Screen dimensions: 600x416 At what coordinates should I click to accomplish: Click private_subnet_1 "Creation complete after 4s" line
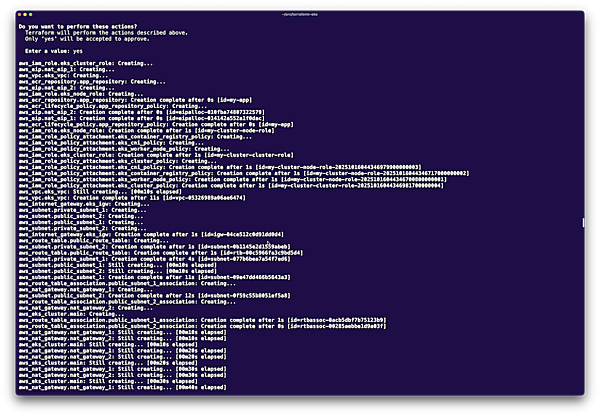[x=155, y=259]
